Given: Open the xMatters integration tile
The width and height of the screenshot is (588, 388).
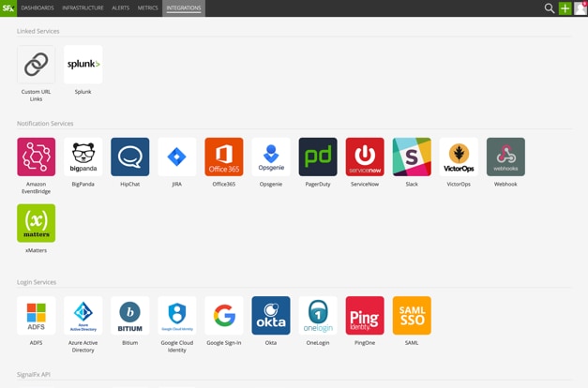Looking at the screenshot, I should pyautogui.click(x=36, y=223).
